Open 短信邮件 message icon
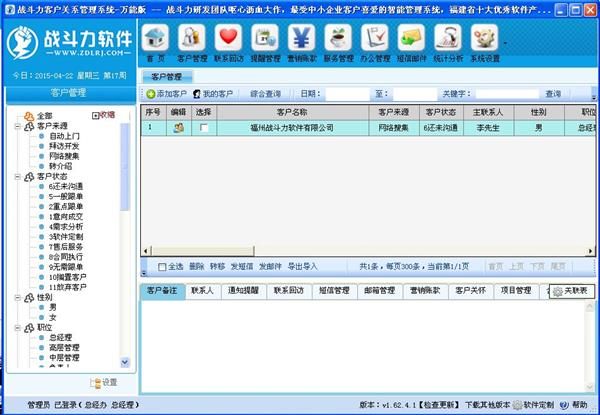Viewport: 600px width, 415px height. [x=411, y=38]
